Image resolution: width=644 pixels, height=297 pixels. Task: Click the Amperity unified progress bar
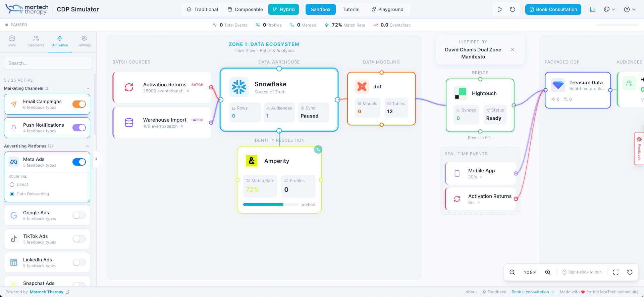[x=271, y=205]
